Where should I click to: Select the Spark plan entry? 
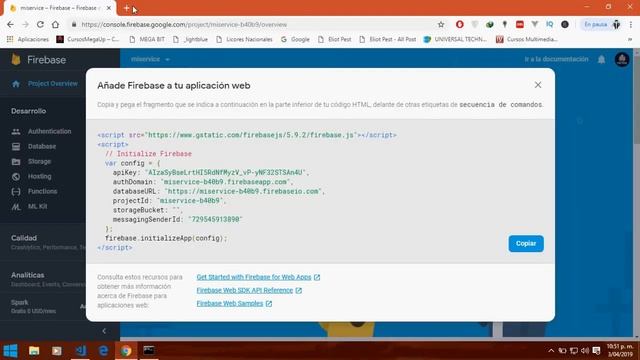(33, 306)
